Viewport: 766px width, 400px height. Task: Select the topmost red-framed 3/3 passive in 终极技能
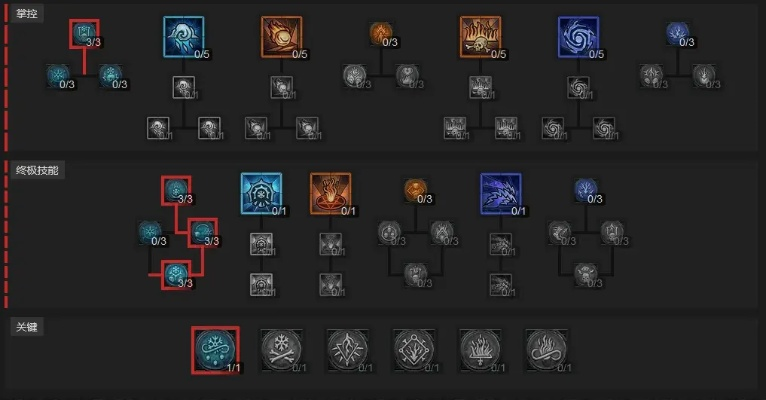[x=176, y=190]
